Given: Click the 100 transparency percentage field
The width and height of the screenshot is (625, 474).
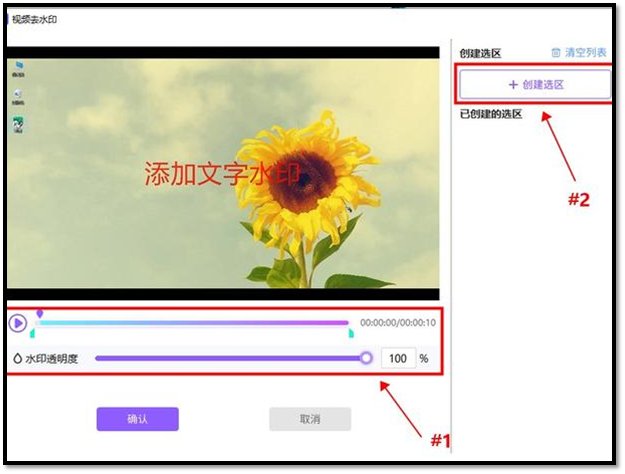Looking at the screenshot, I should click(398, 358).
